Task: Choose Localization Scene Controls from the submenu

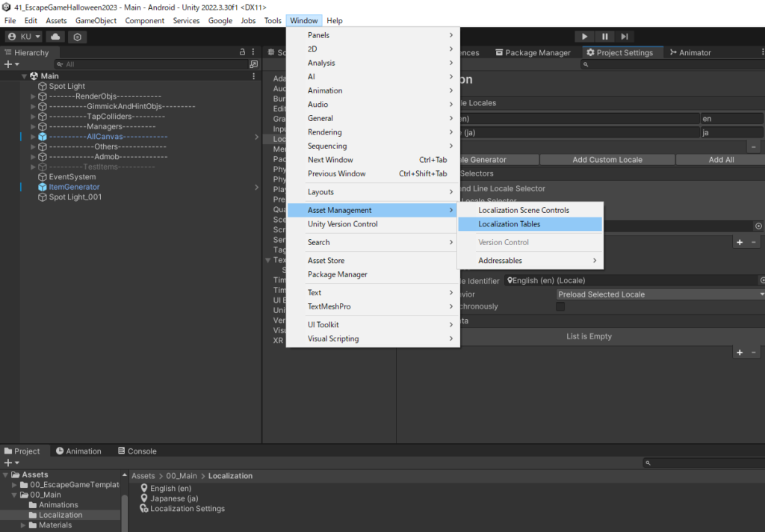Action: [x=530, y=211]
